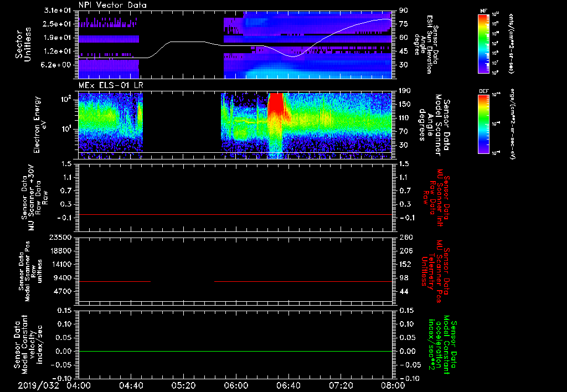Click the 206 telemetry tick label

(406, 251)
